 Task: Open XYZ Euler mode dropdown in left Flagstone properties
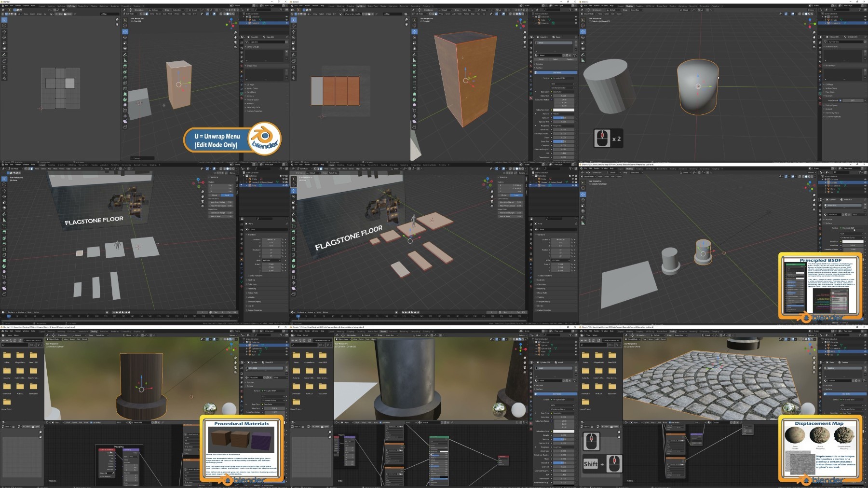271,260
